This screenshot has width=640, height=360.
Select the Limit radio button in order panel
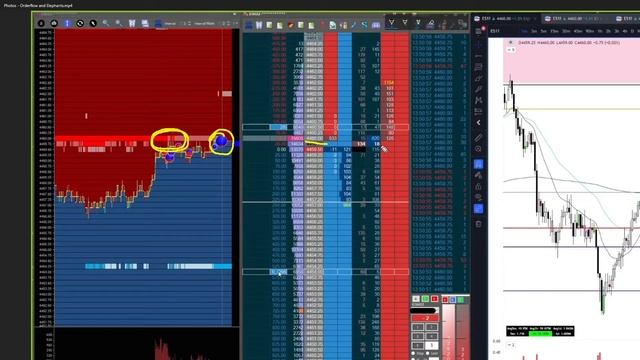point(428,353)
